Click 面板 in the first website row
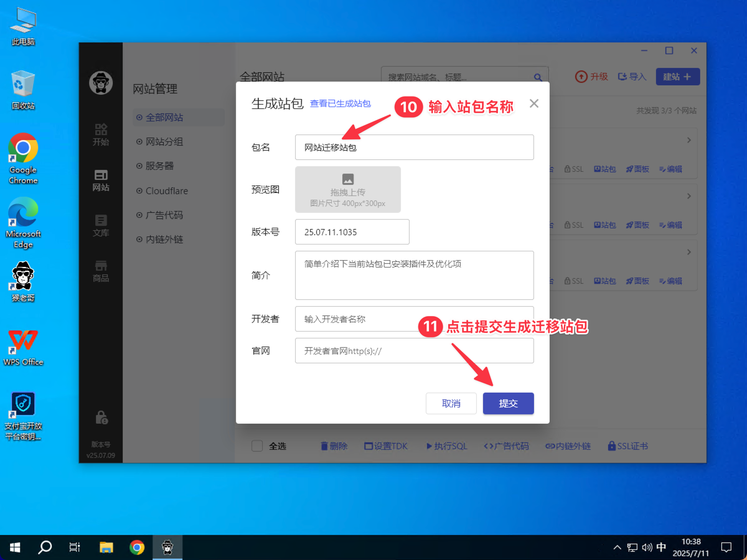The image size is (747, 560). click(637, 169)
